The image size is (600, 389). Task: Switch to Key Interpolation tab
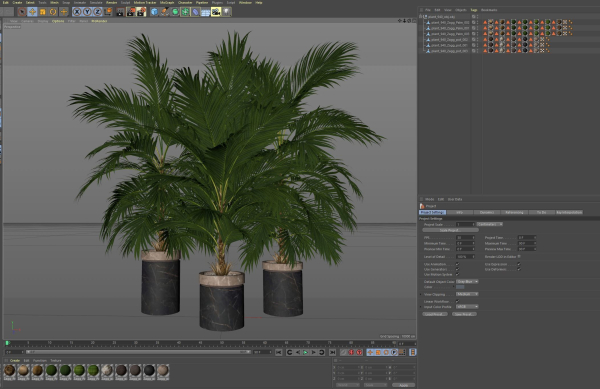pyautogui.click(x=569, y=212)
